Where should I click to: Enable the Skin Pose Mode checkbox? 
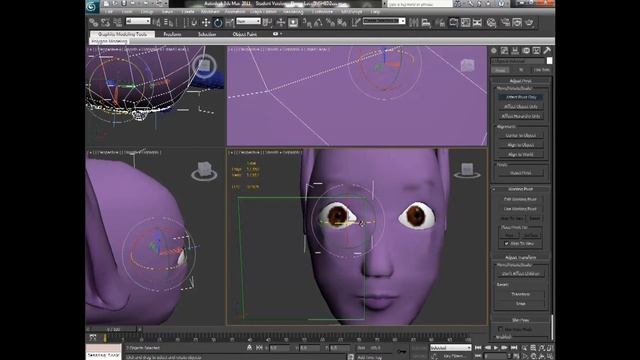coord(500,329)
